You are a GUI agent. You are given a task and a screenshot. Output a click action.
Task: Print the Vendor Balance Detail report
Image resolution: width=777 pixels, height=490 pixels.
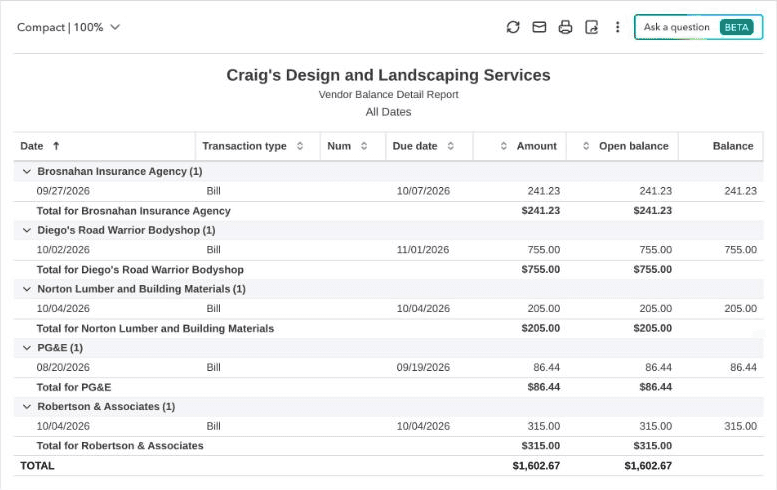point(565,27)
